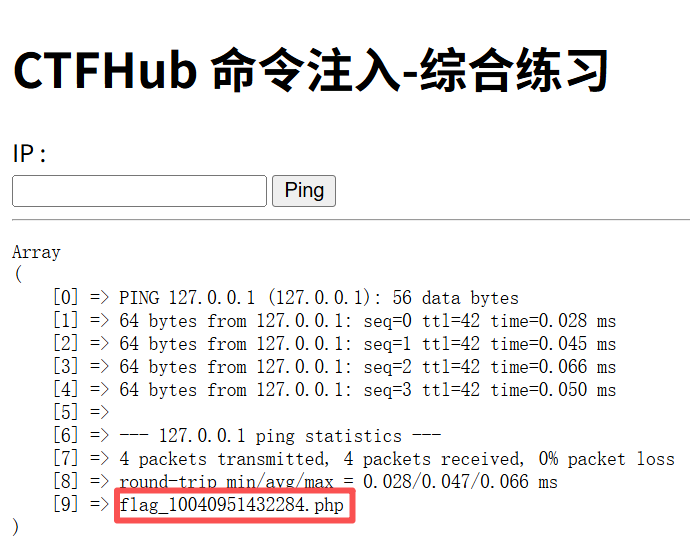The width and height of the screenshot is (690, 554).
Task: Click the 'round-trip min/avg/max' line
Action: (338, 481)
